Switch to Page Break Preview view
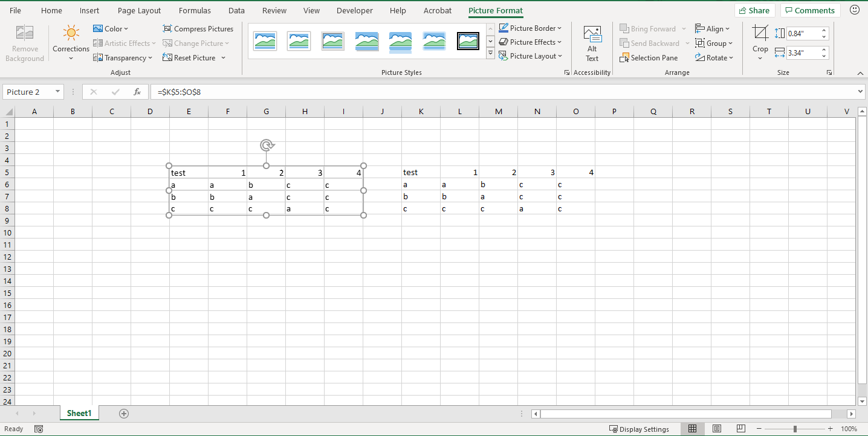Image resolution: width=868 pixels, height=436 pixels. click(x=740, y=429)
